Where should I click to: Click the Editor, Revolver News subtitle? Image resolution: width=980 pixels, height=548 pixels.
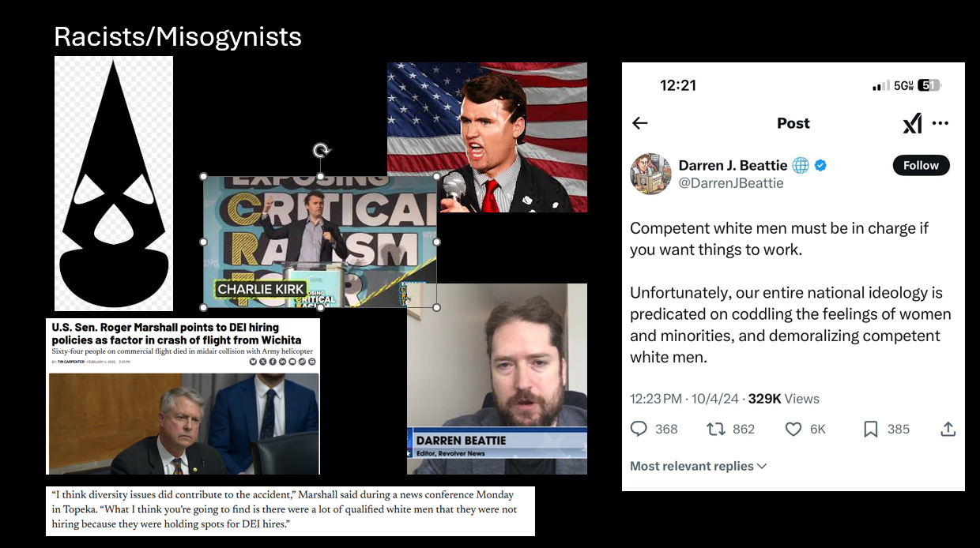pyautogui.click(x=450, y=453)
